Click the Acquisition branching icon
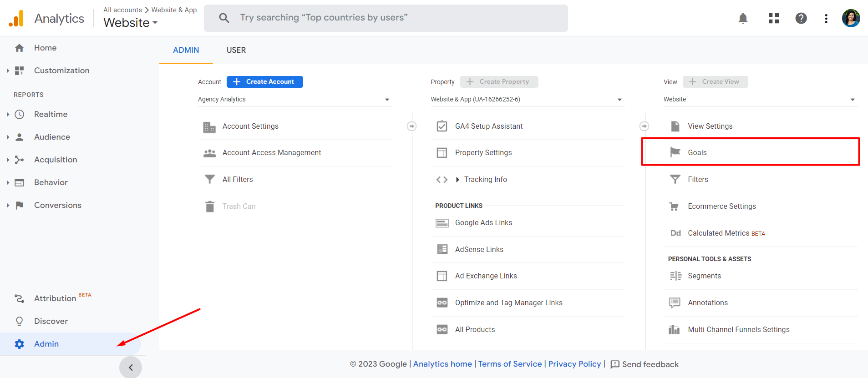This screenshot has height=378, width=868. (x=19, y=160)
